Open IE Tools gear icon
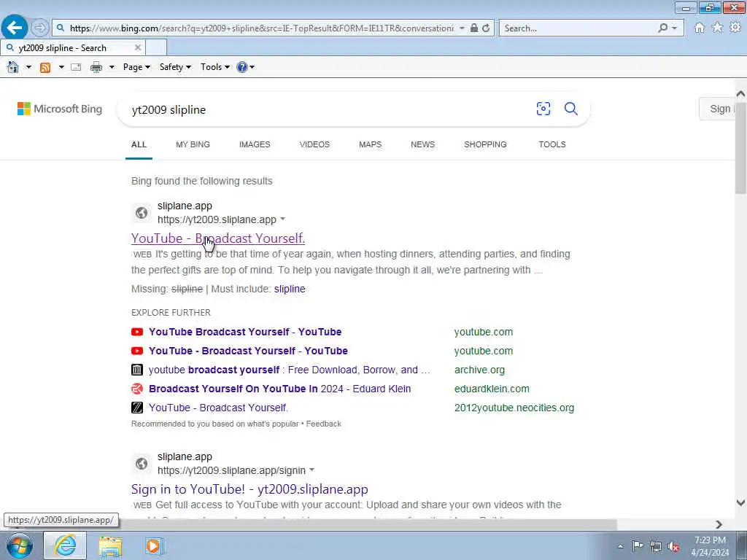The height and width of the screenshot is (560, 747). (x=735, y=28)
